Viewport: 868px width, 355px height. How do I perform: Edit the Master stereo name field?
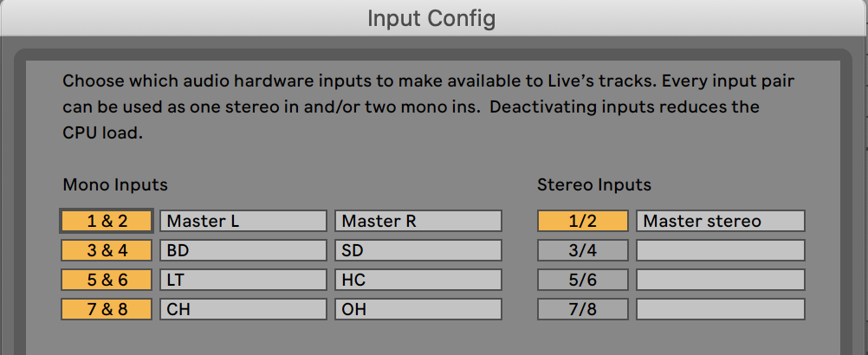point(720,221)
